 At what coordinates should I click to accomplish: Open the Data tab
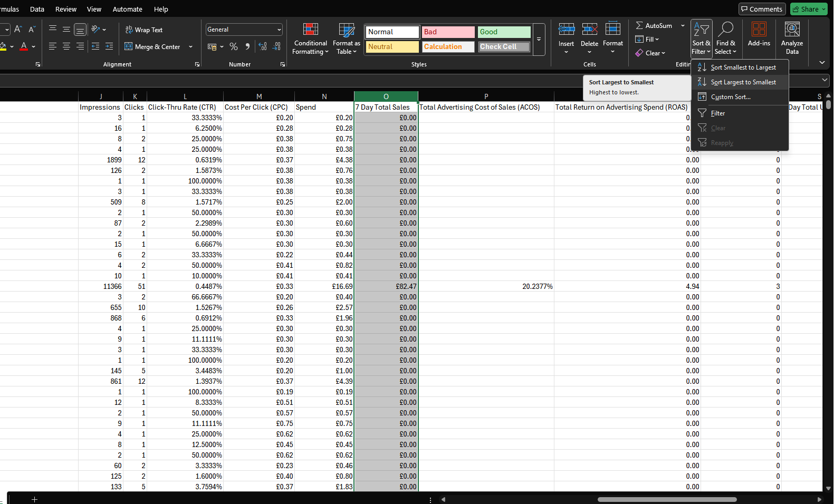(x=37, y=9)
